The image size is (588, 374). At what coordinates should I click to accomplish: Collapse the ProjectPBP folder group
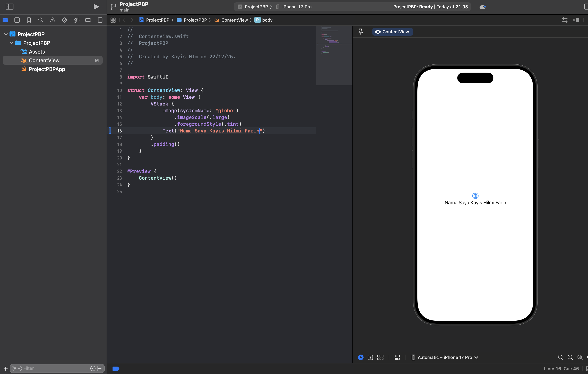[11, 43]
